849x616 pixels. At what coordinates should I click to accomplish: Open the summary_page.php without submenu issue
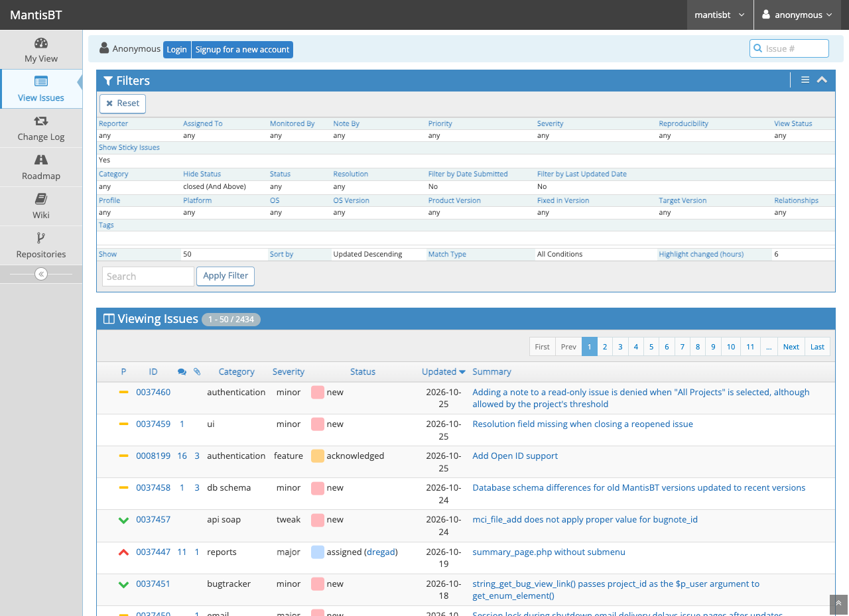(x=549, y=552)
